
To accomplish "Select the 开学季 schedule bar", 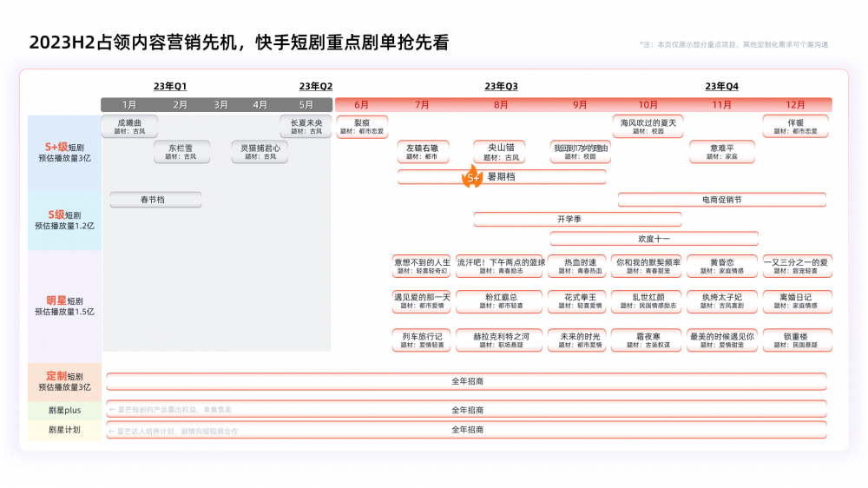I will pyautogui.click(x=569, y=219).
